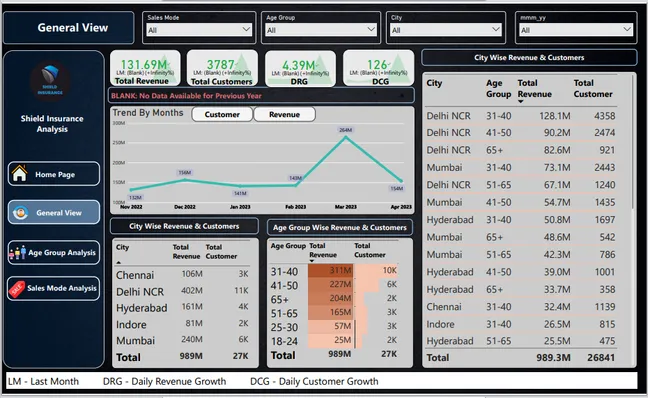650x398 pixels.
Task: Switch trend chart to Customer
Action: click(222, 114)
